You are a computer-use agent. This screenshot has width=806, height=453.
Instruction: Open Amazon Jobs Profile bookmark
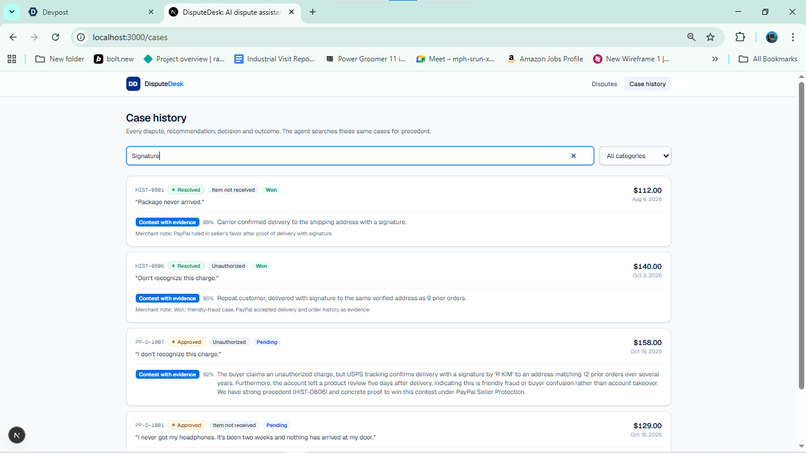coord(545,59)
